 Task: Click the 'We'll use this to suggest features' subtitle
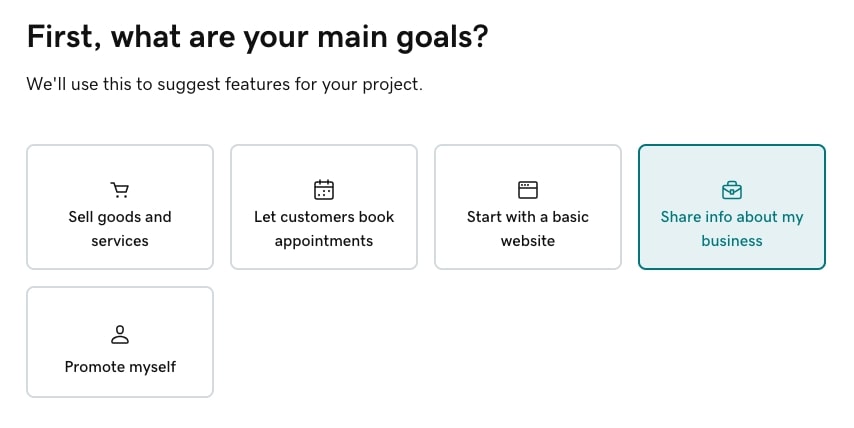[224, 84]
